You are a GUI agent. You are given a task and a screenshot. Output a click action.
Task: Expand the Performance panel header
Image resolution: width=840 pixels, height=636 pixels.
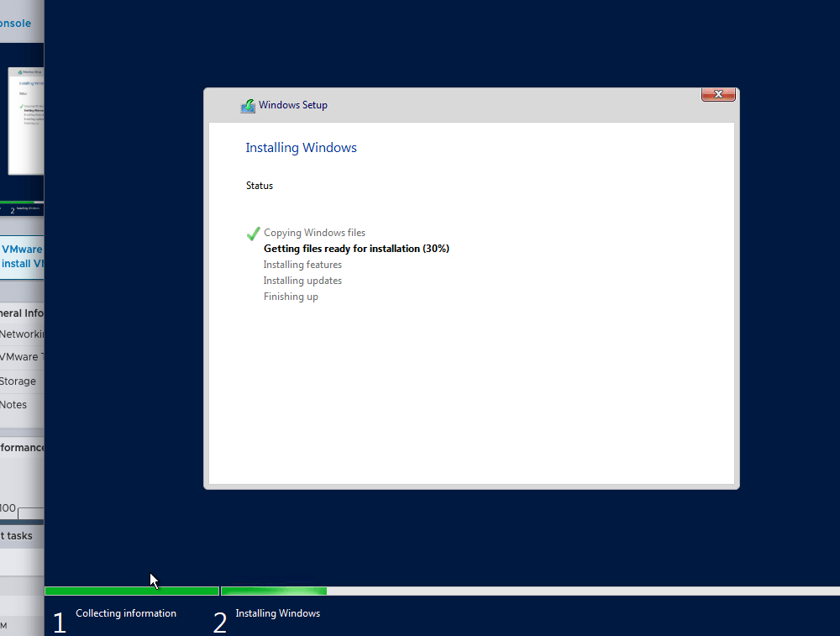pyautogui.click(x=22, y=448)
